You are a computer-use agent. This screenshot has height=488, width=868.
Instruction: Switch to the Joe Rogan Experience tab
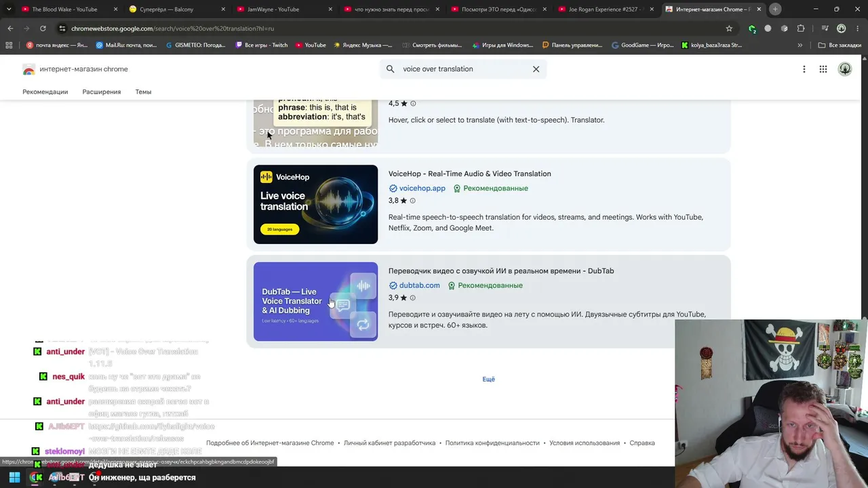(606, 9)
